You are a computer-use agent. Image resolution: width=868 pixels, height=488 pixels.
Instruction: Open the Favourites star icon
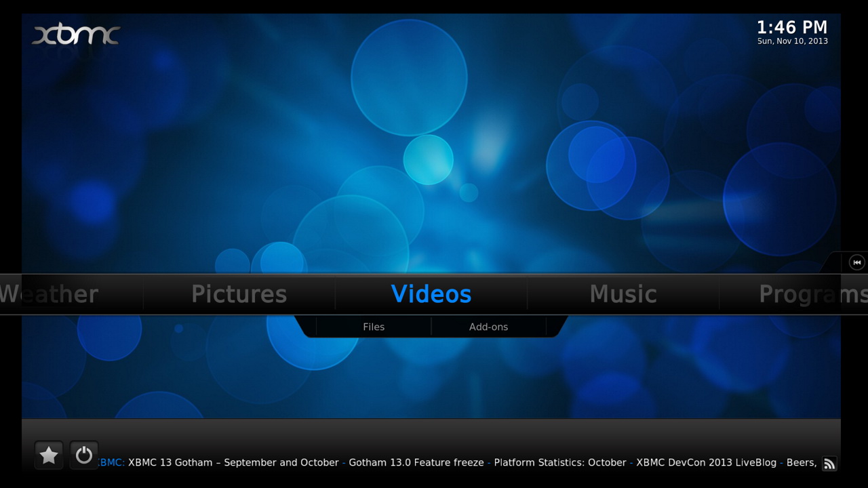tap(49, 455)
